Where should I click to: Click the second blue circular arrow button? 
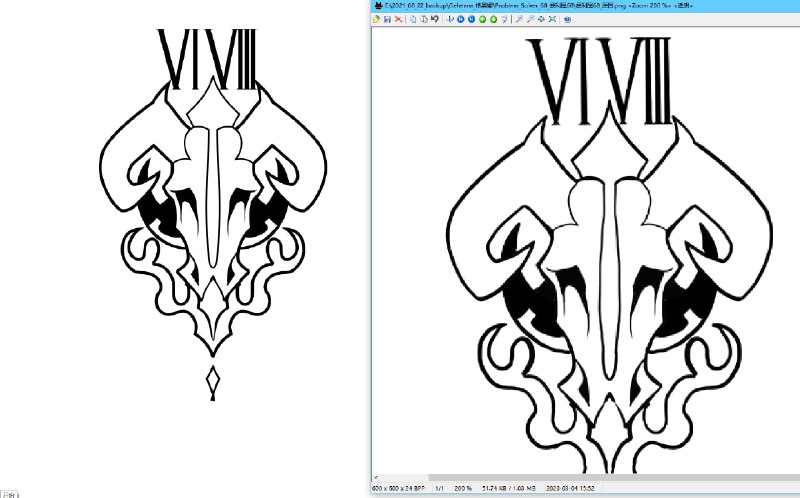coord(471,19)
